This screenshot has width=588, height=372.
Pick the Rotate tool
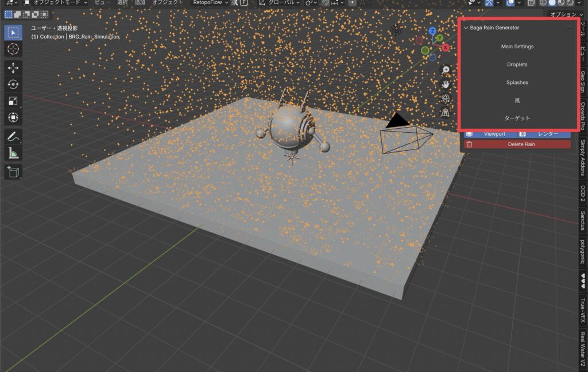click(13, 84)
